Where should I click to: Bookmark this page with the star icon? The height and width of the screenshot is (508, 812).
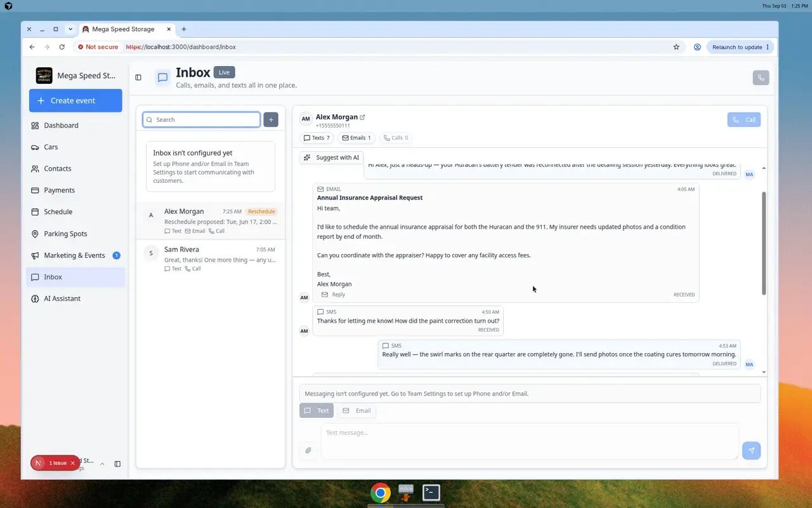[676, 47]
